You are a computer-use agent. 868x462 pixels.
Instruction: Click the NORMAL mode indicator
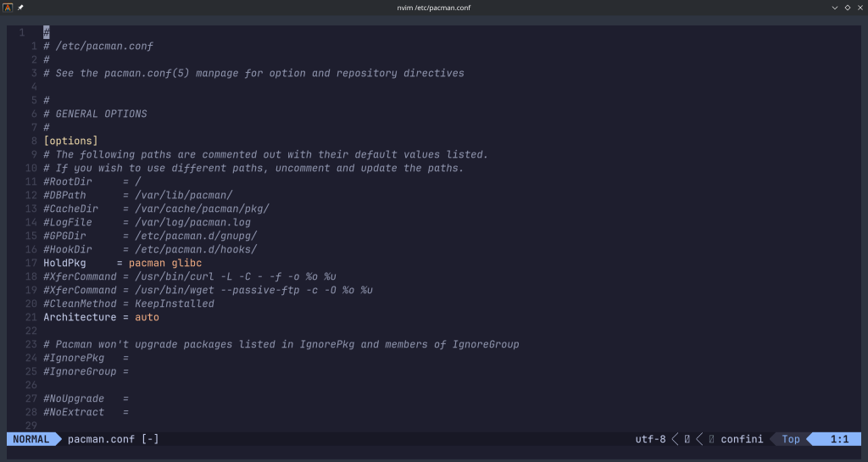tap(31, 439)
